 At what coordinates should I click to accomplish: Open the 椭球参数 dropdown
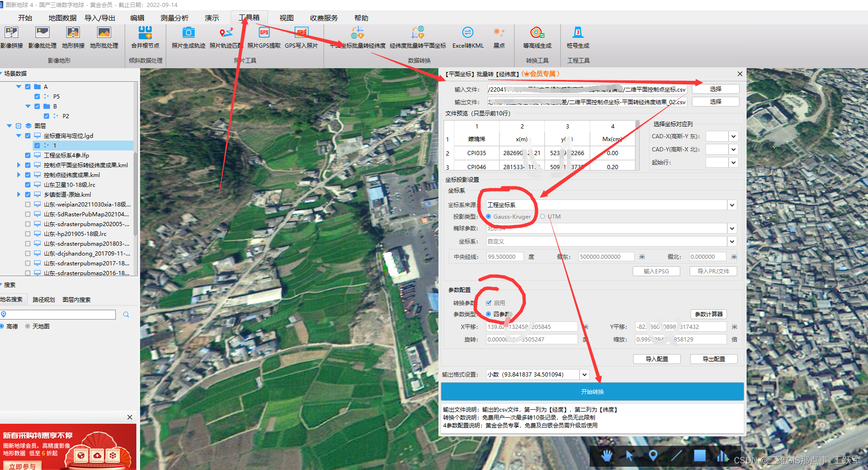732,228
